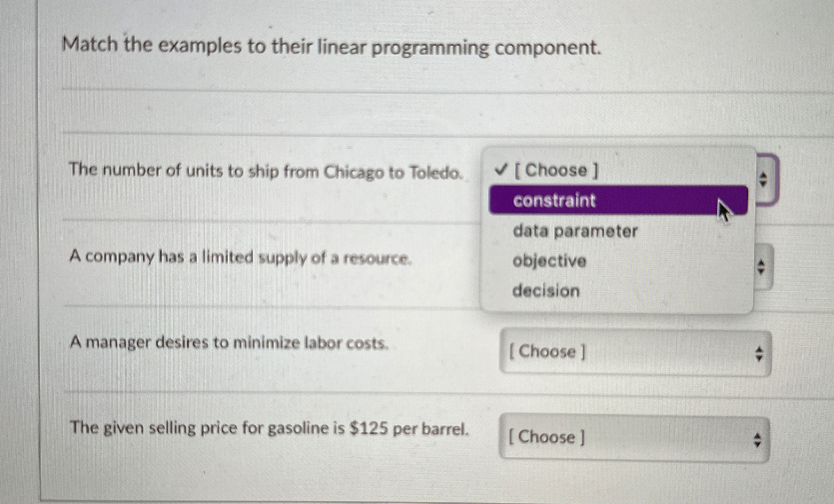
Task: Select the decision option
Action: click(x=546, y=291)
